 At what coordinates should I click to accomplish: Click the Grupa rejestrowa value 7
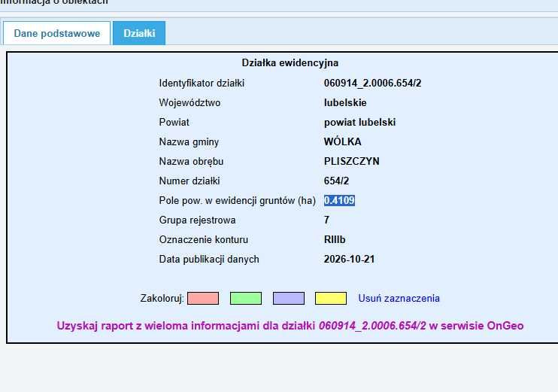[326, 220]
